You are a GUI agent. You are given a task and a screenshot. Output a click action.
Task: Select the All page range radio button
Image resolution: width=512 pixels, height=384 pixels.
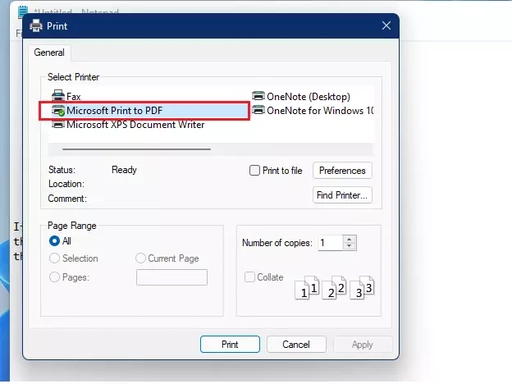[54, 241]
